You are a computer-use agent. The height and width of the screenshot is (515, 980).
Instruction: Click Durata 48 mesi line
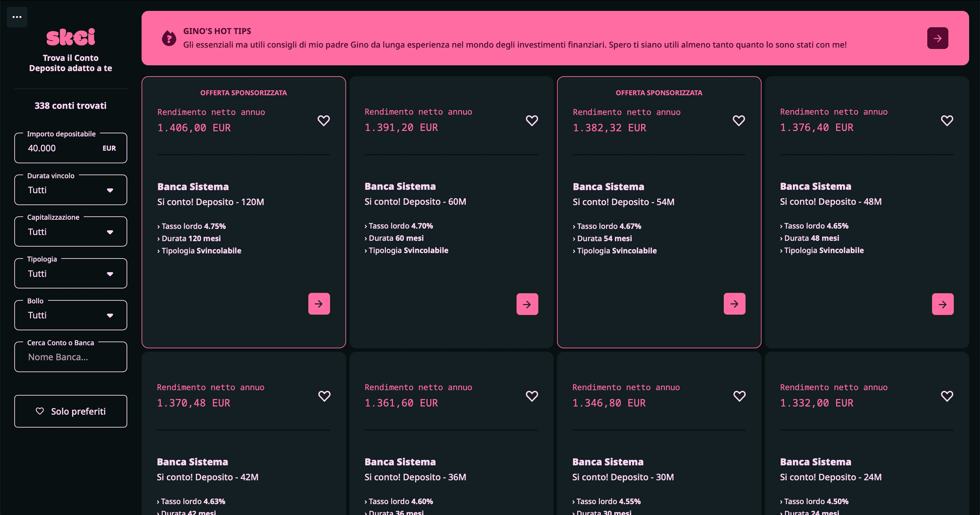(809, 238)
